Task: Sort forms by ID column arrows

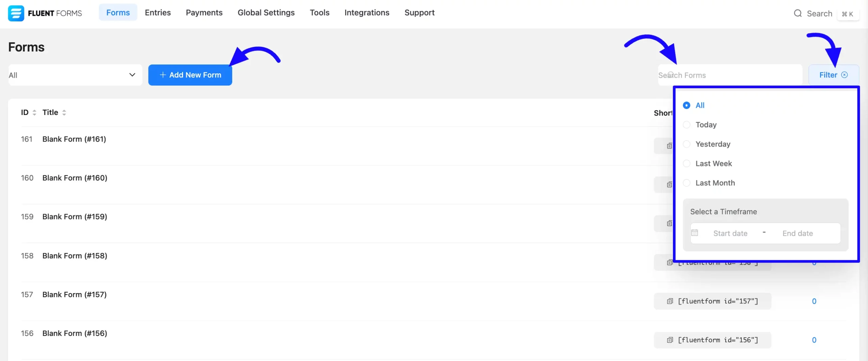Action: pyautogui.click(x=34, y=113)
